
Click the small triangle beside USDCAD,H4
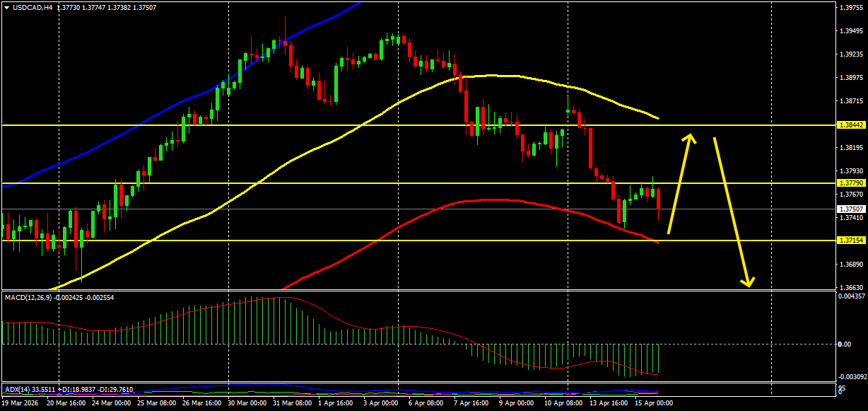6,7
